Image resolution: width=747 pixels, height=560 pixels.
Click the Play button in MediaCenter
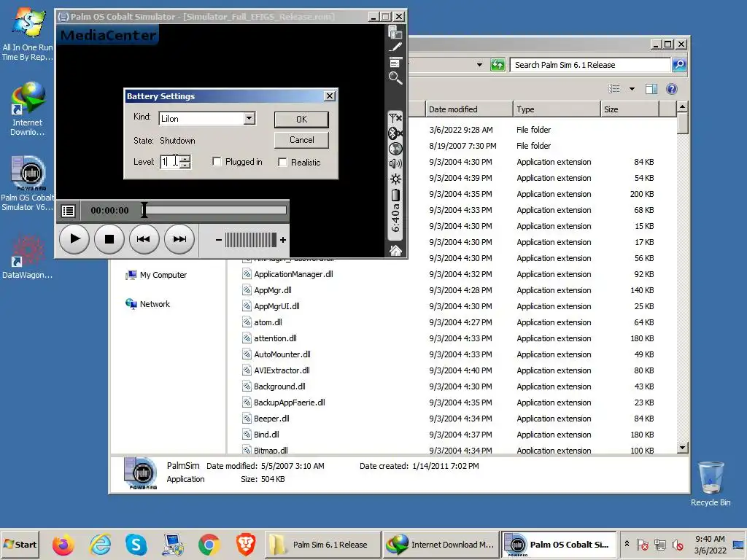74,239
